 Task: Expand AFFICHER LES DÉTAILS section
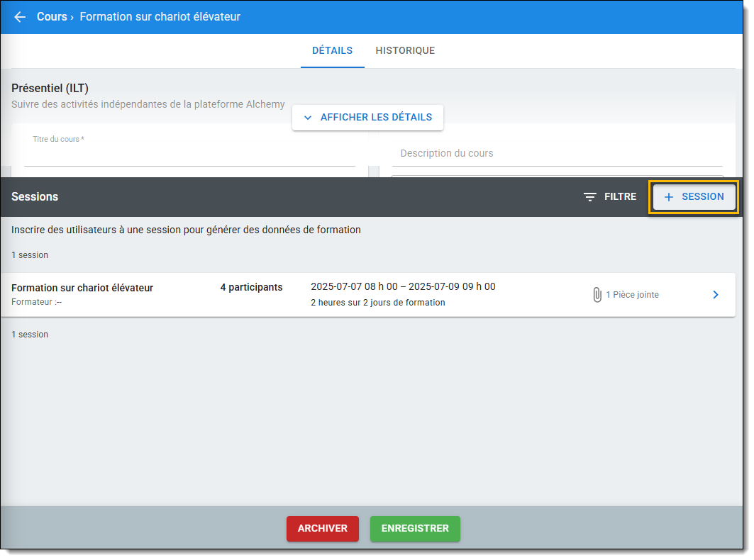[375, 118]
